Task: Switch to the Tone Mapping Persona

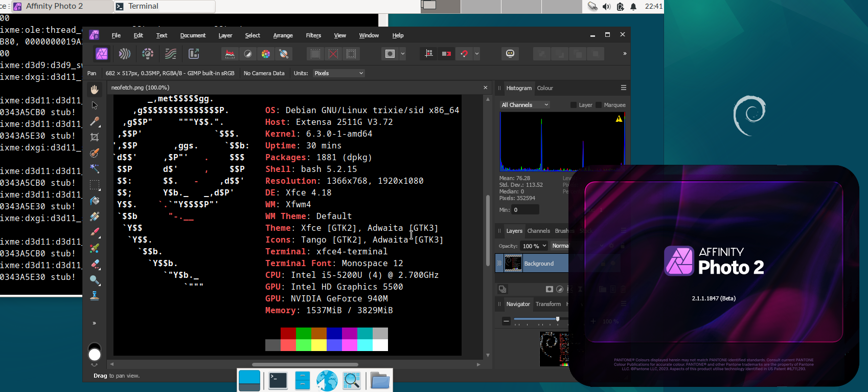Action: [171, 54]
